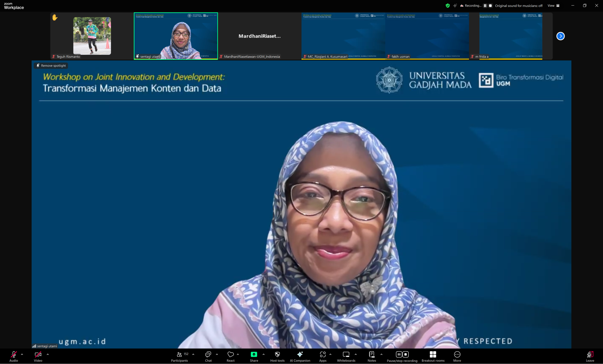
Task: Click Remove spotlight button
Action: click(51, 65)
